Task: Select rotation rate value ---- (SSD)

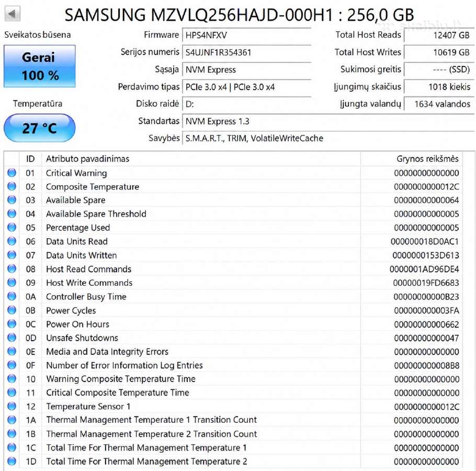Action: click(439, 70)
